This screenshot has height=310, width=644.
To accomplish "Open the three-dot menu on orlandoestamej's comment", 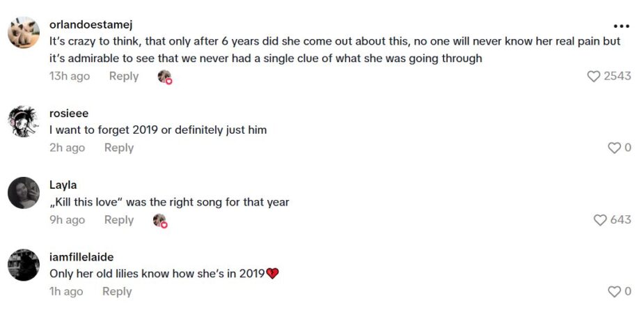I will [621, 26].
